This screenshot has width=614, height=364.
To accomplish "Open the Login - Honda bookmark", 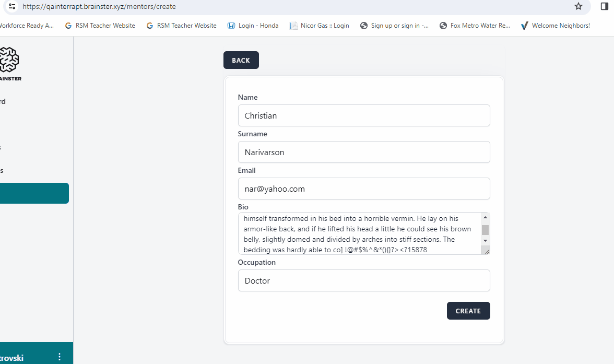I will pos(253,26).
